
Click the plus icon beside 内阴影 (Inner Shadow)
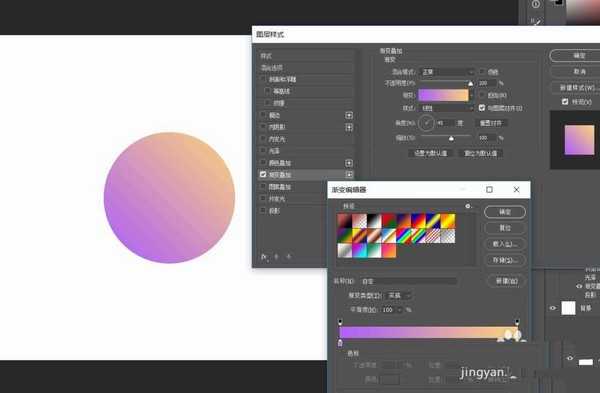click(x=349, y=127)
